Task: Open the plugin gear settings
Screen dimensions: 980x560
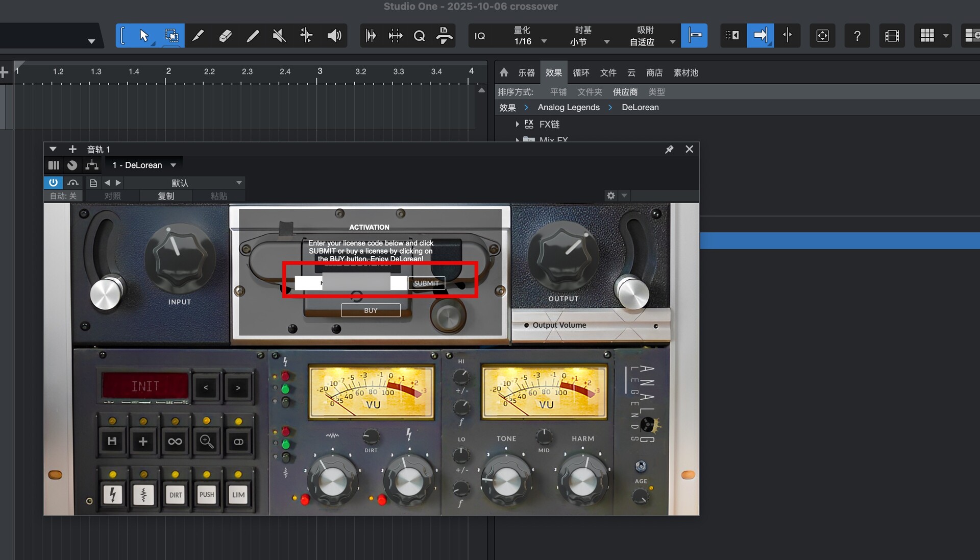Action: point(610,196)
